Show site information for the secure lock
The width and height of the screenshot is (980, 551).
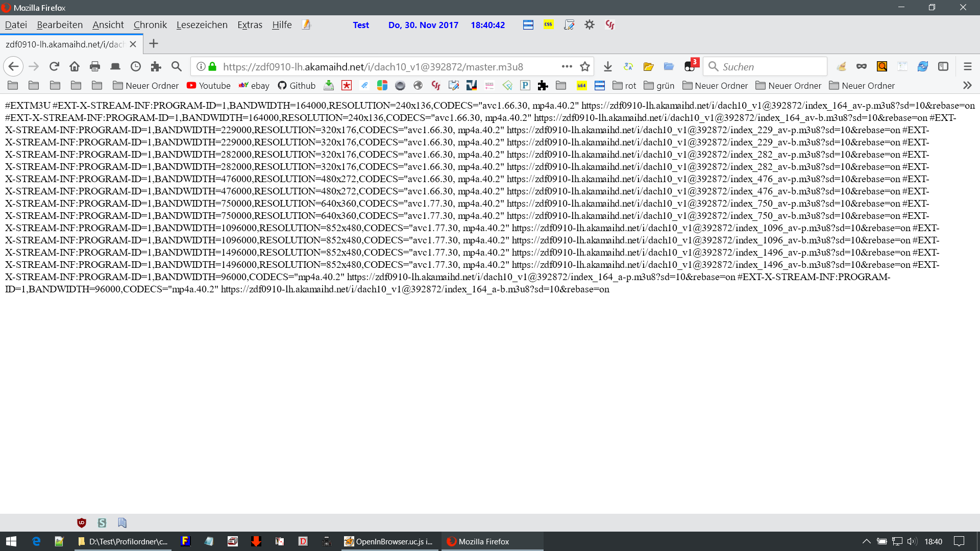coord(212,66)
